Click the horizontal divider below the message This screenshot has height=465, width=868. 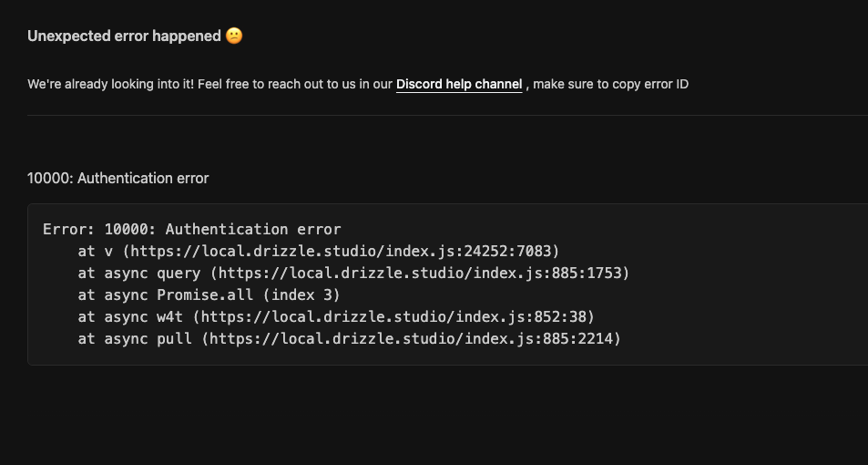click(x=446, y=116)
